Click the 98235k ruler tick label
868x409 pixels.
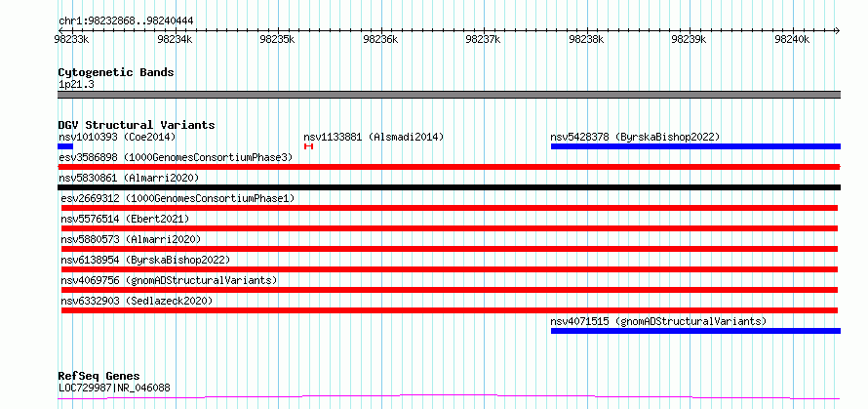pos(277,39)
